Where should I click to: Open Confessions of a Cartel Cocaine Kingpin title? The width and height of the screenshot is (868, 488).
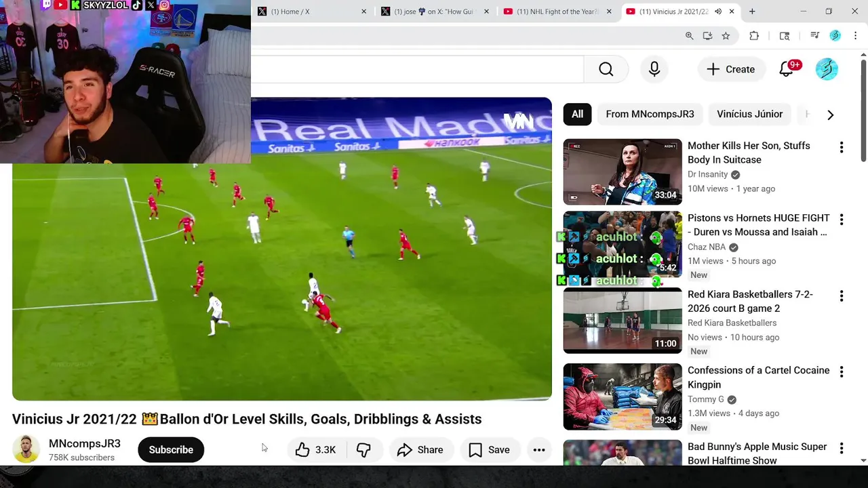(758, 378)
